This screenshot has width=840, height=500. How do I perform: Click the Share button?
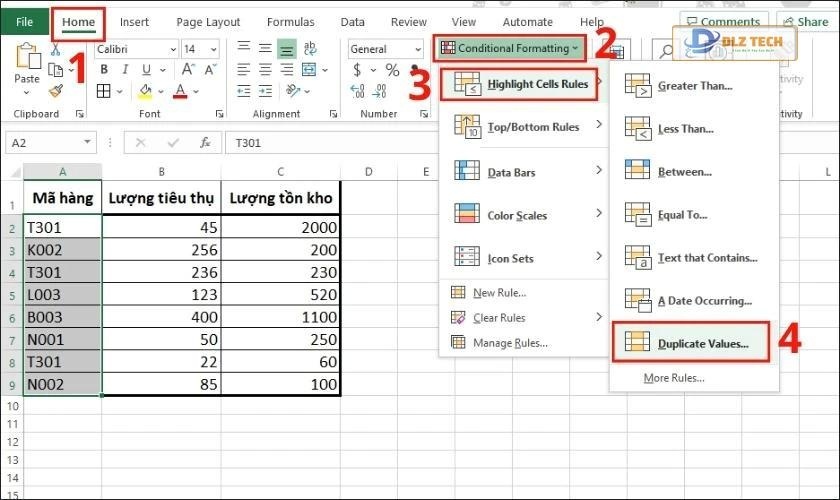click(x=804, y=21)
